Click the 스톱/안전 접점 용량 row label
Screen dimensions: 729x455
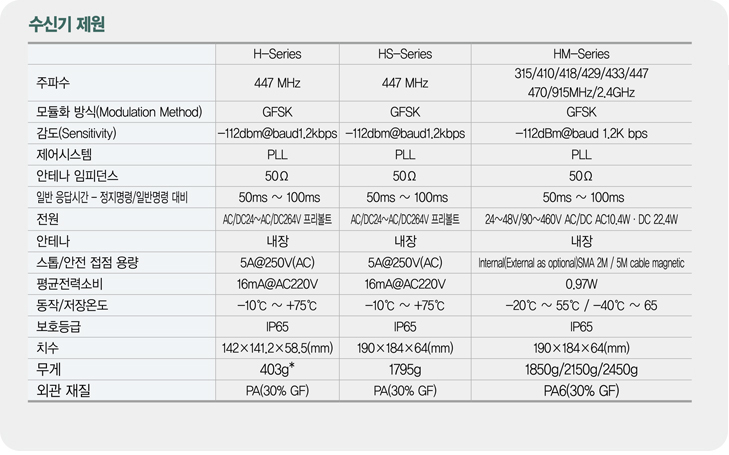point(87,263)
